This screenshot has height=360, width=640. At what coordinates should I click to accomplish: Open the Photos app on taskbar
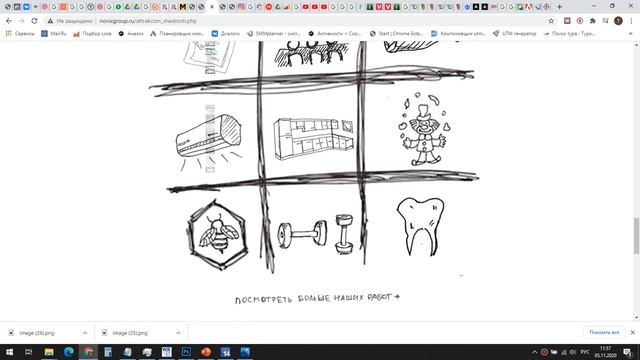point(245,352)
